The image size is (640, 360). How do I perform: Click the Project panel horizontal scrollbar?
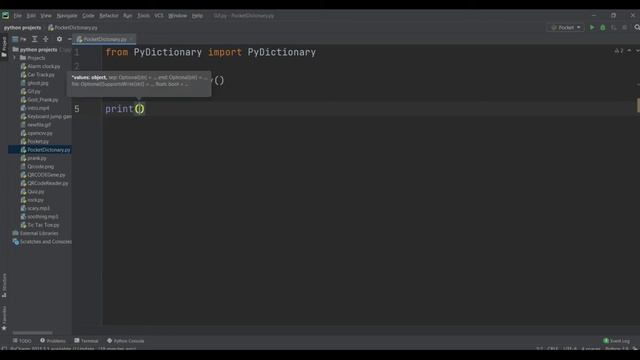coord(32,333)
